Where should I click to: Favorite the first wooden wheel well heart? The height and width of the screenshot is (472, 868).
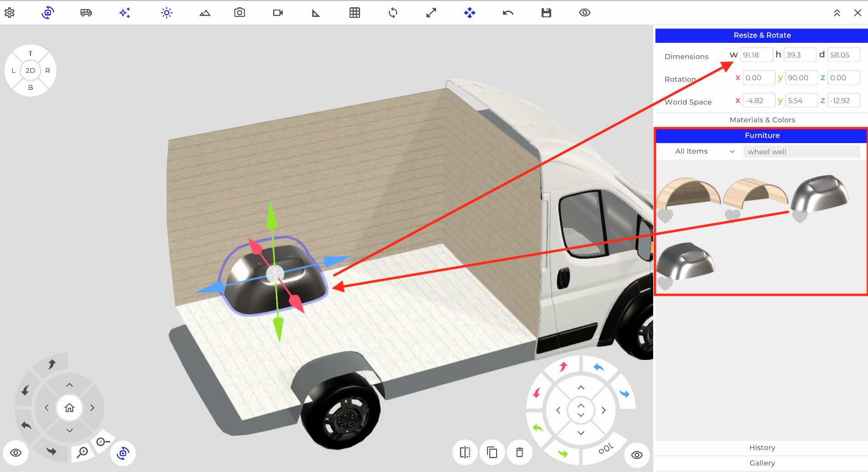coord(665,216)
